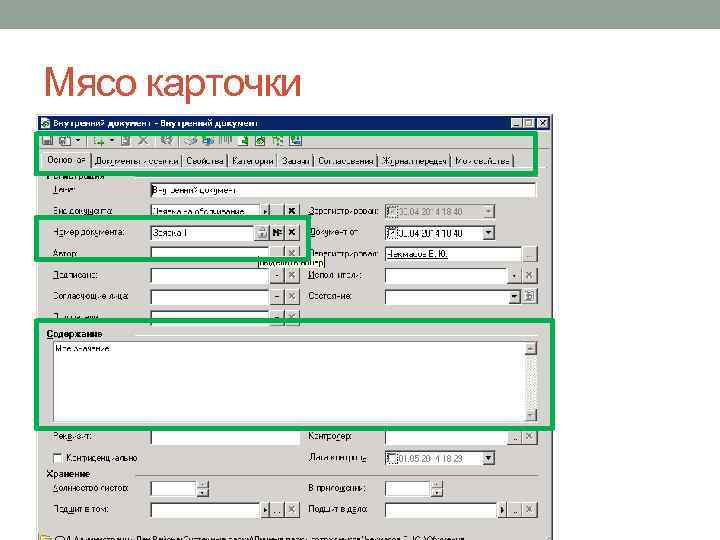This screenshot has width=720, height=540.
Task: Clear the Подшит в том field
Action: 292,509
